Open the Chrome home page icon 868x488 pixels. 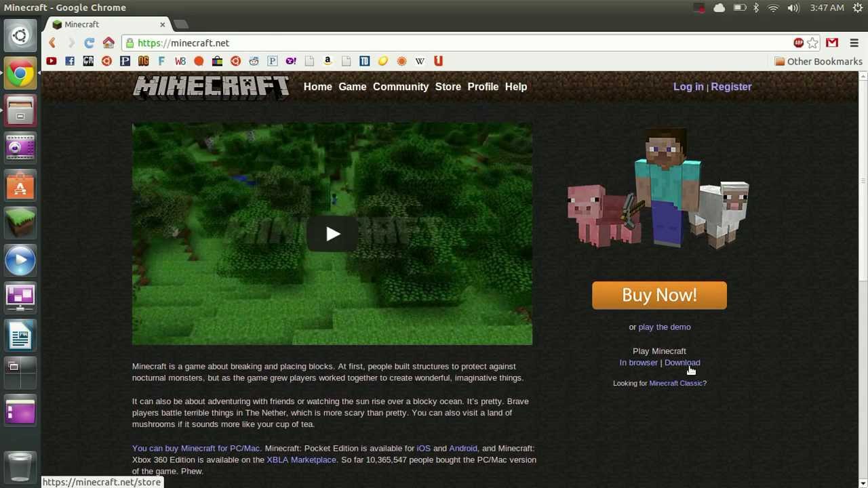coord(108,43)
